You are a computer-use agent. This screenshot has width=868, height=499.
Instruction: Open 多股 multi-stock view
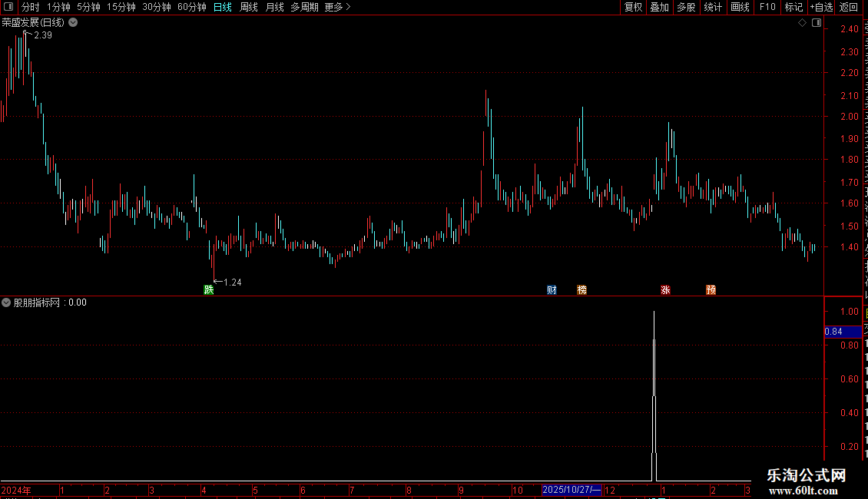(x=686, y=7)
